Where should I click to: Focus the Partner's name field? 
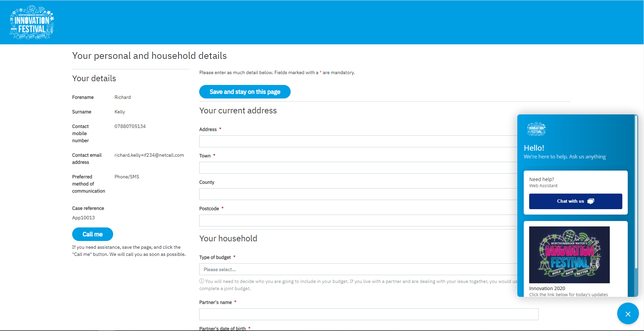(369, 314)
